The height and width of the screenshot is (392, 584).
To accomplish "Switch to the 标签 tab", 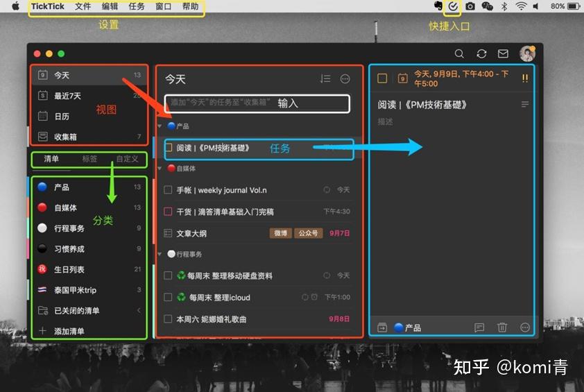I will click(89, 159).
